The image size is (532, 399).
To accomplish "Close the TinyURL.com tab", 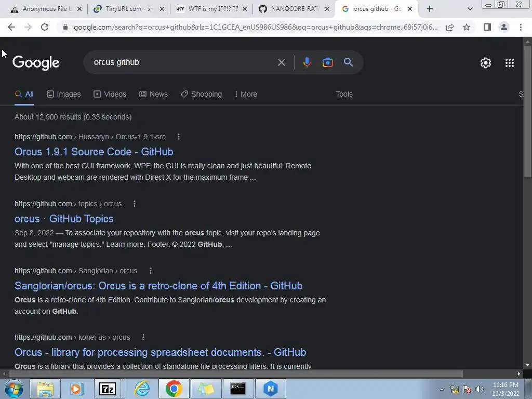I will pos(162,9).
